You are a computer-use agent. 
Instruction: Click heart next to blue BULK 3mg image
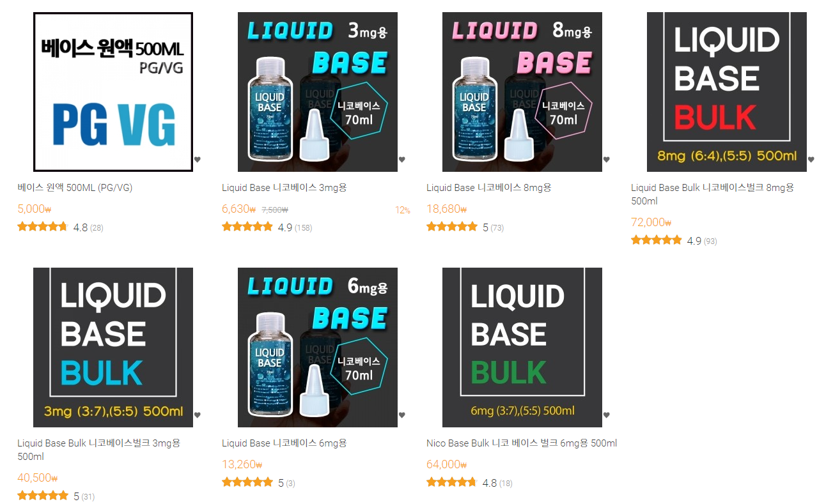pyautogui.click(x=198, y=415)
